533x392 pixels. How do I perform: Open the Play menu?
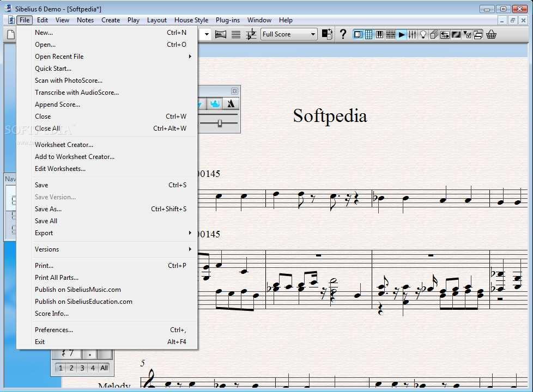click(134, 20)
